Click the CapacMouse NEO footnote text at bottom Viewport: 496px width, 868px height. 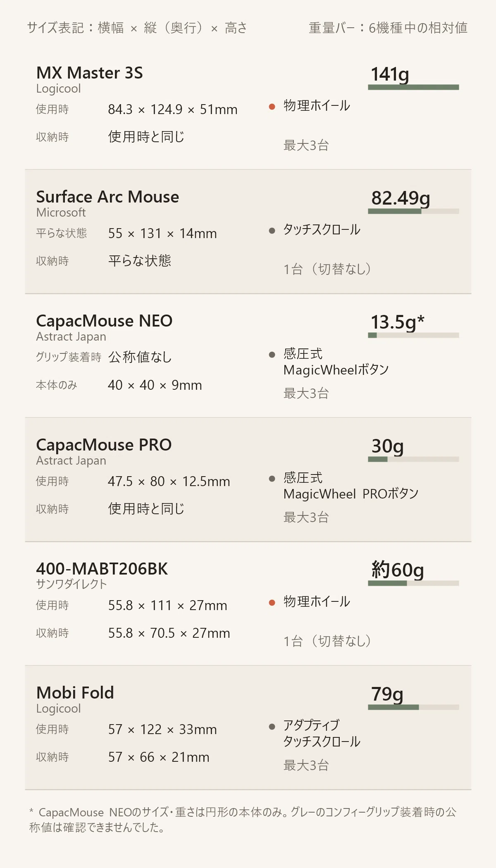click(243, 820)
